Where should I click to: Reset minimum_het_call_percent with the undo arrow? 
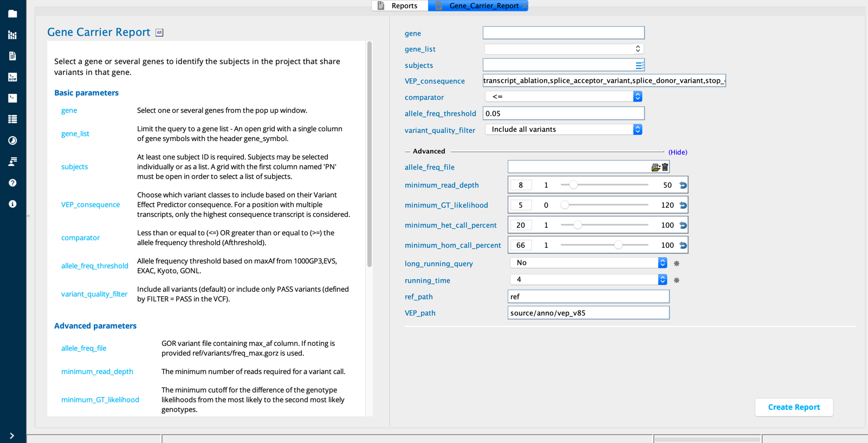click(x=683, y=226)
